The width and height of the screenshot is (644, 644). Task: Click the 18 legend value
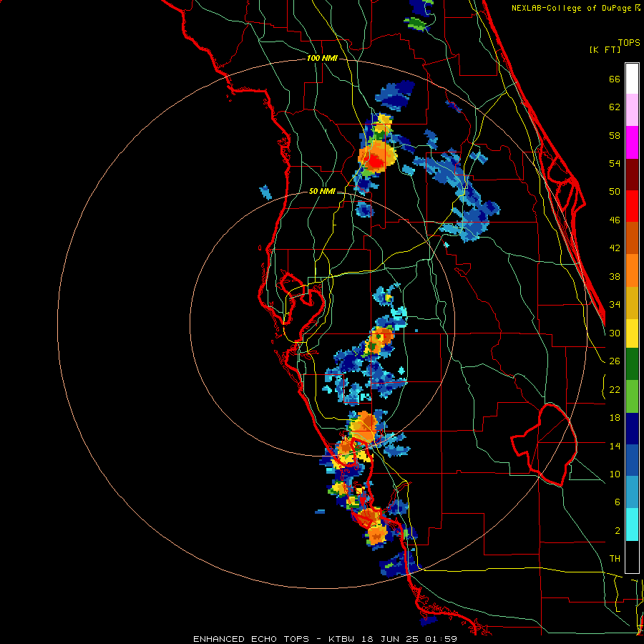pos(615,418)
